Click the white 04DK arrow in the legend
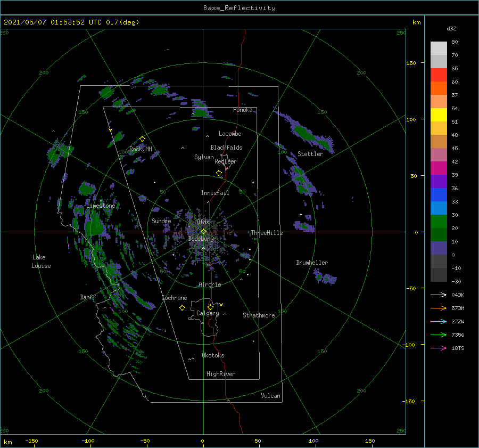The height and width of the screenshot is (448, 479). pyautogui.click(x=439, y=295)
